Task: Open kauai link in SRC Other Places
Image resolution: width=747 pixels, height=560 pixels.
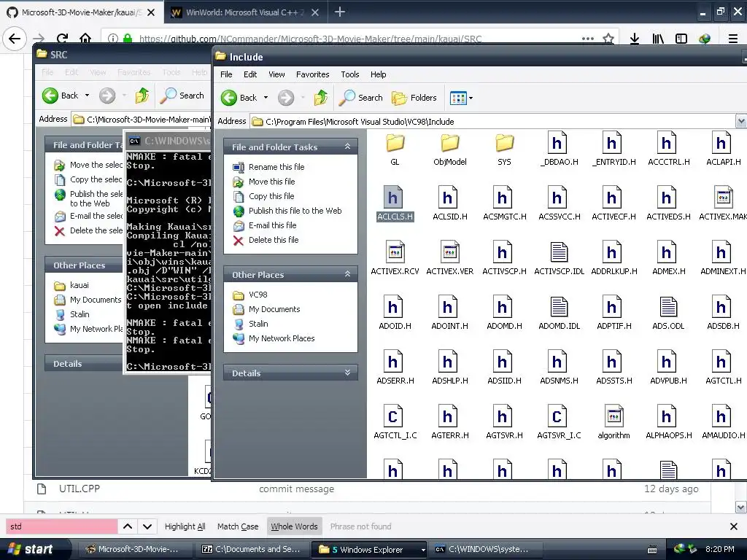Action: [x=79, y=285]
